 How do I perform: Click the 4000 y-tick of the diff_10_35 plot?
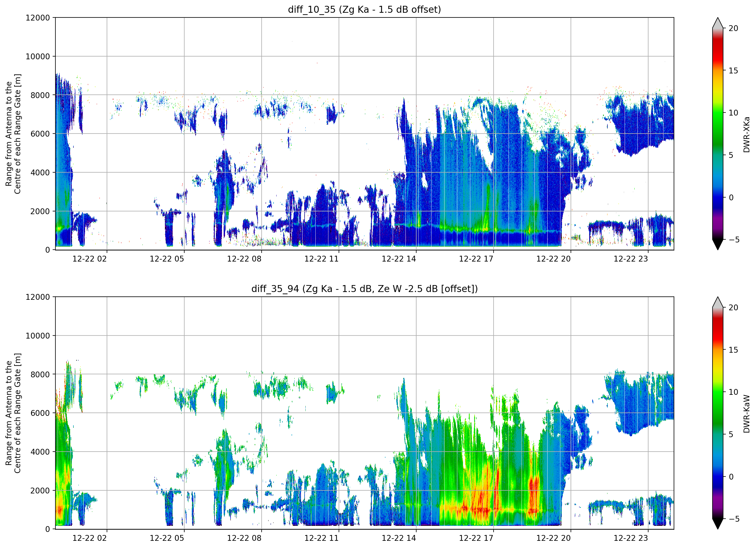40,173
